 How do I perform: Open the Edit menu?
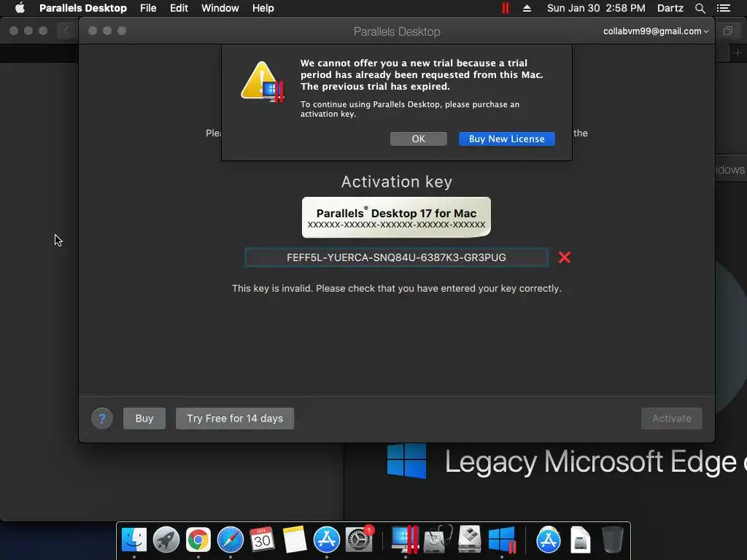pyautogui.click(x=179, y=8)
